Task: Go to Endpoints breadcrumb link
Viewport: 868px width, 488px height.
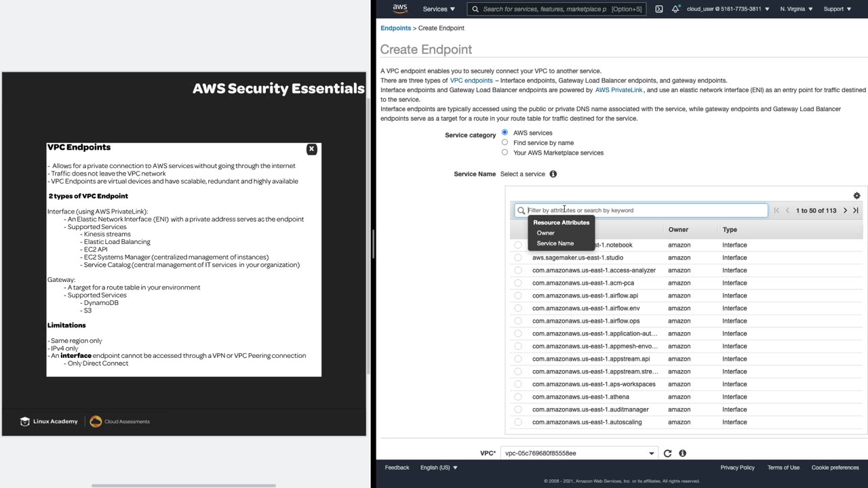Action: coord(396,28)
